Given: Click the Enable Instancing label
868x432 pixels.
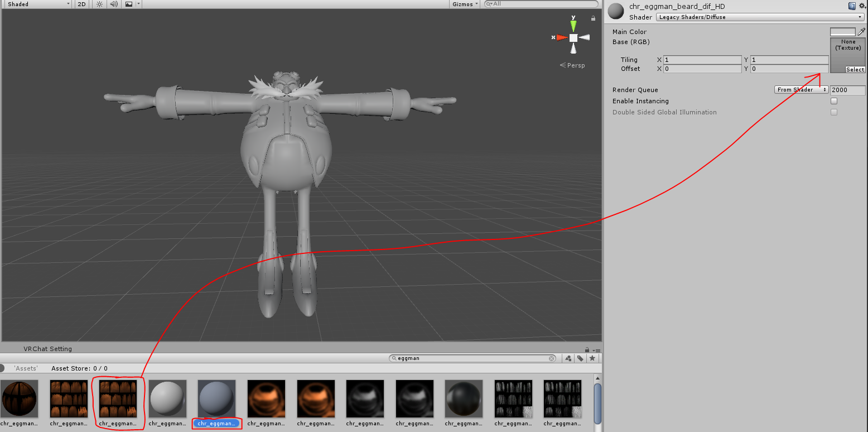Looking at the screenshot, I should 640,101.
